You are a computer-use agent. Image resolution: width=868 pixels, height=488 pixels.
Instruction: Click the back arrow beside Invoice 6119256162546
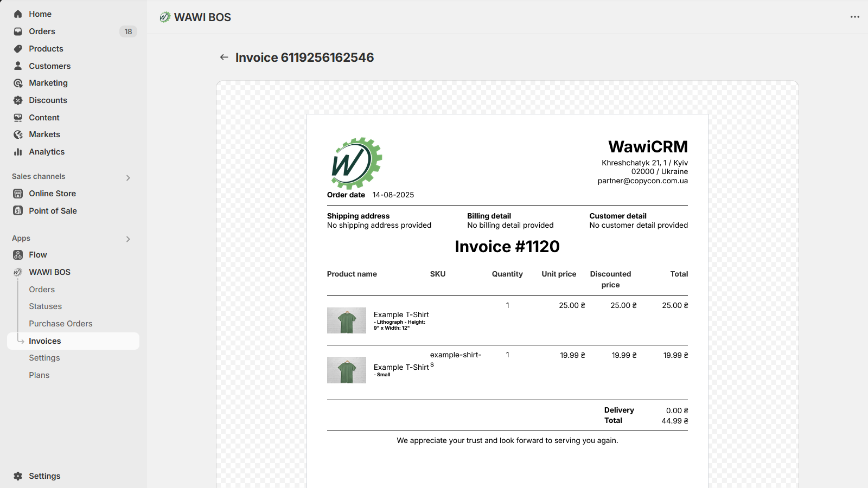[x=224, y=57]
